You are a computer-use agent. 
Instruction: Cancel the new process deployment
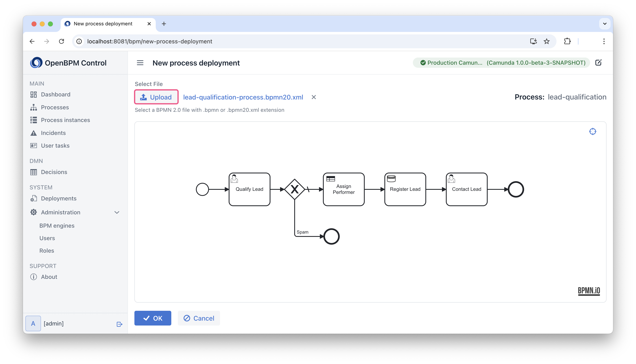tap(199, 318)
